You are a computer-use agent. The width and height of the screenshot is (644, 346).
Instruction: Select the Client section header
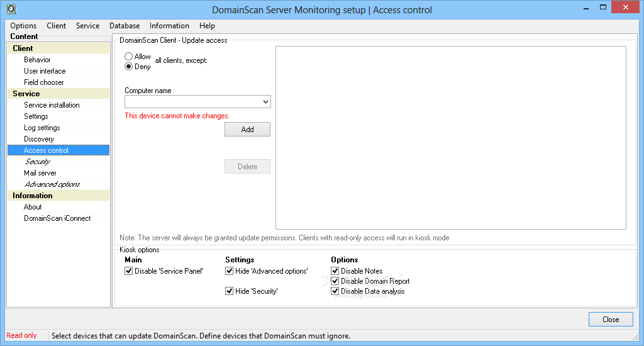pyautogui.click(x=58, y=48)
